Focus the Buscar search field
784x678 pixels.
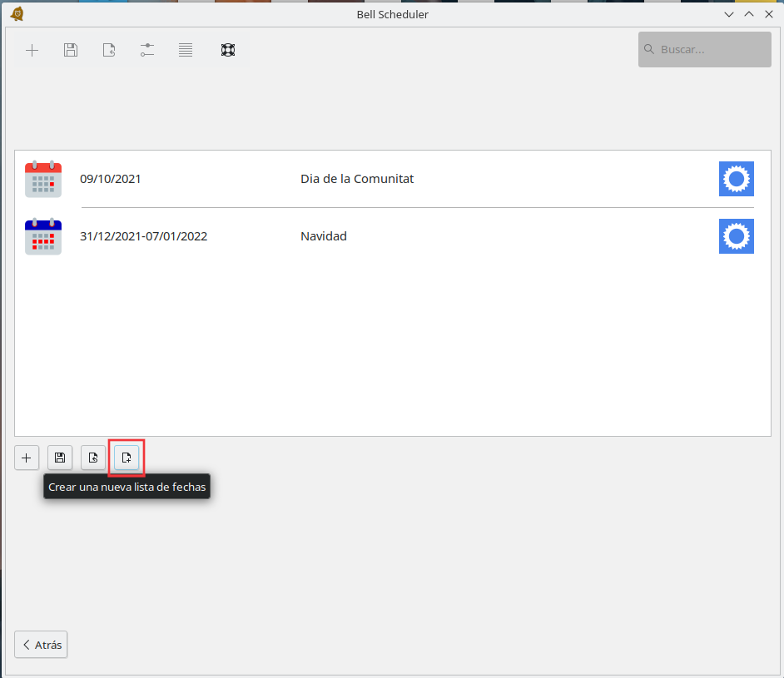pyautogui.click(x=712, y=50)
